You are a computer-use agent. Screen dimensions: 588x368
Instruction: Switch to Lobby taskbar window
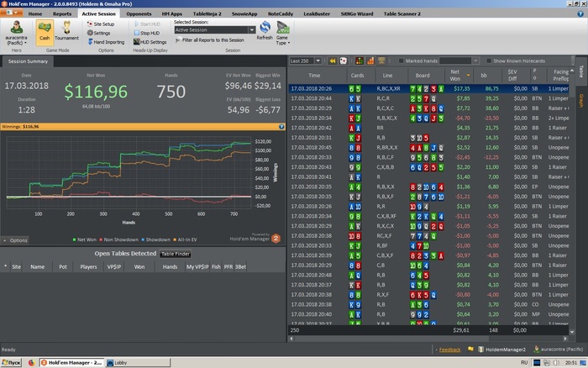click(x=137, y=363)
